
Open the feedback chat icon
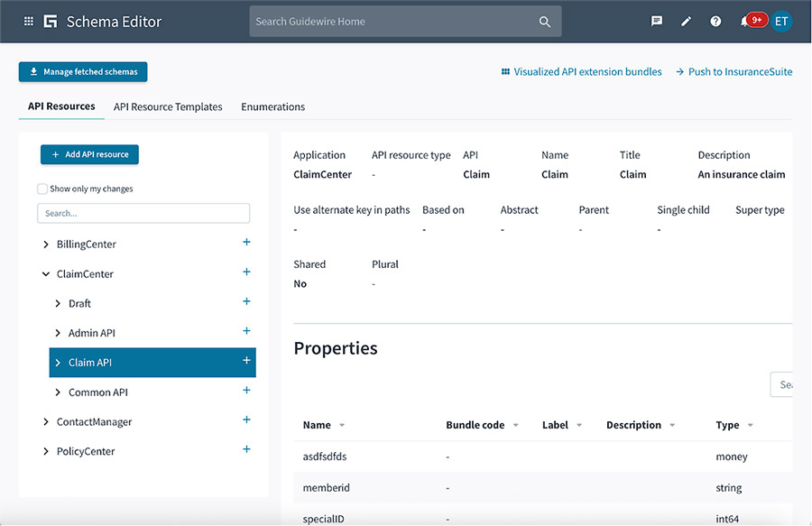(x=657, y=20)
